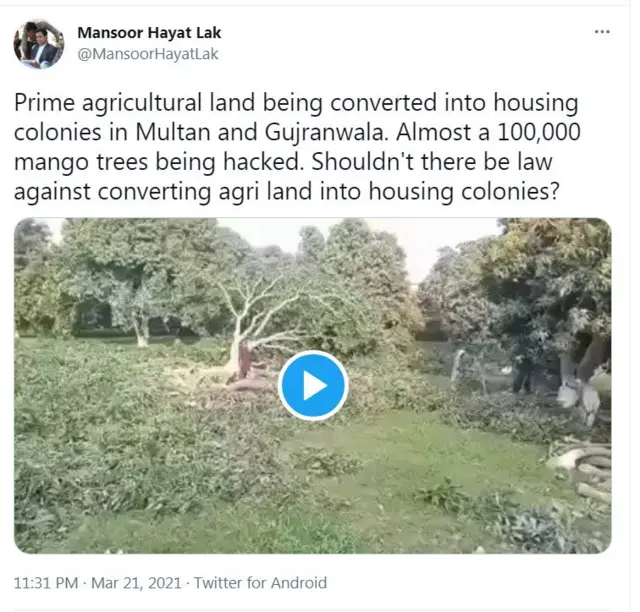Click the closing 'housing colonies?' text
Viewport: 640px width, 612px height.
(x=463, y=193)
